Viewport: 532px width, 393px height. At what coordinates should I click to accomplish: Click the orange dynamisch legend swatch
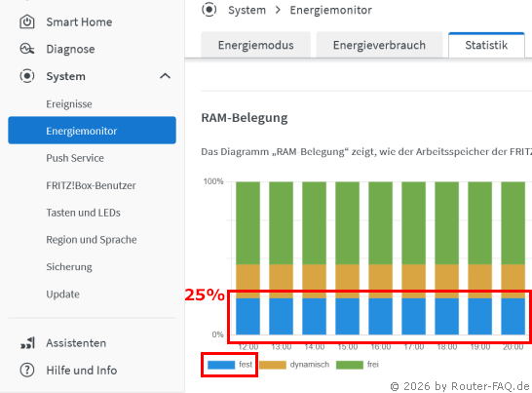(273, 365)
